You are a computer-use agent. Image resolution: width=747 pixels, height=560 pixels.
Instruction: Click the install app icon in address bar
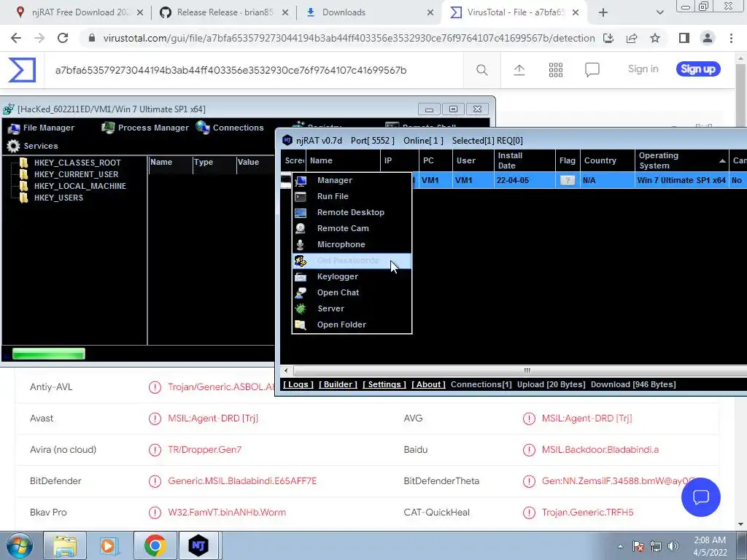tap(608, 38)
